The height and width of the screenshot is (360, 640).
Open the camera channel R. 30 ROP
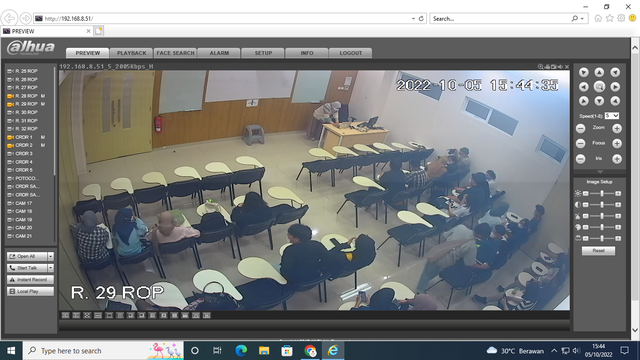26,112
